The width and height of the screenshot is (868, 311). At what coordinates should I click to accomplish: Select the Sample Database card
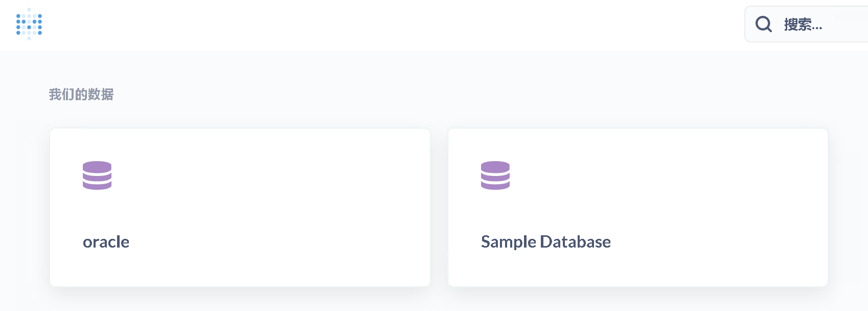point(637,207)
